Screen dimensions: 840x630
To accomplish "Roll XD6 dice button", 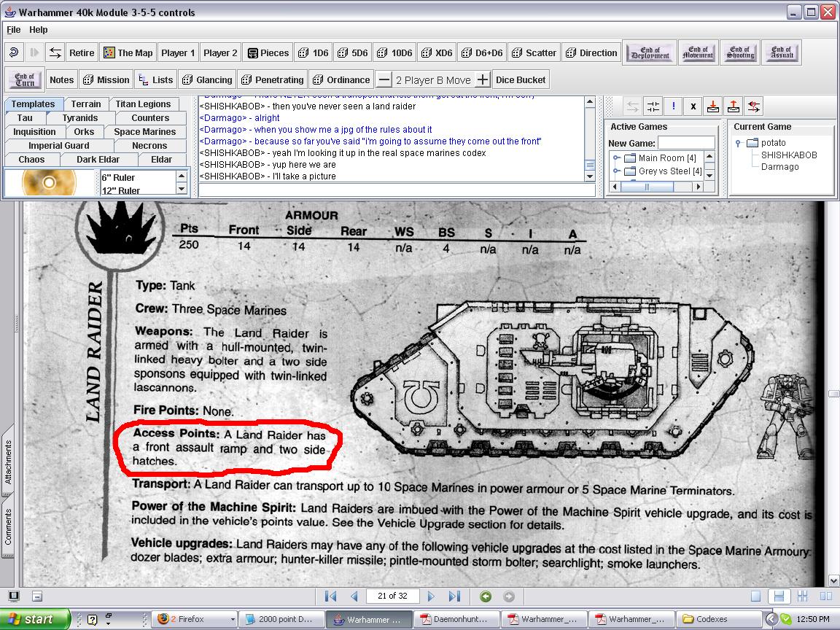I will 437,52.
